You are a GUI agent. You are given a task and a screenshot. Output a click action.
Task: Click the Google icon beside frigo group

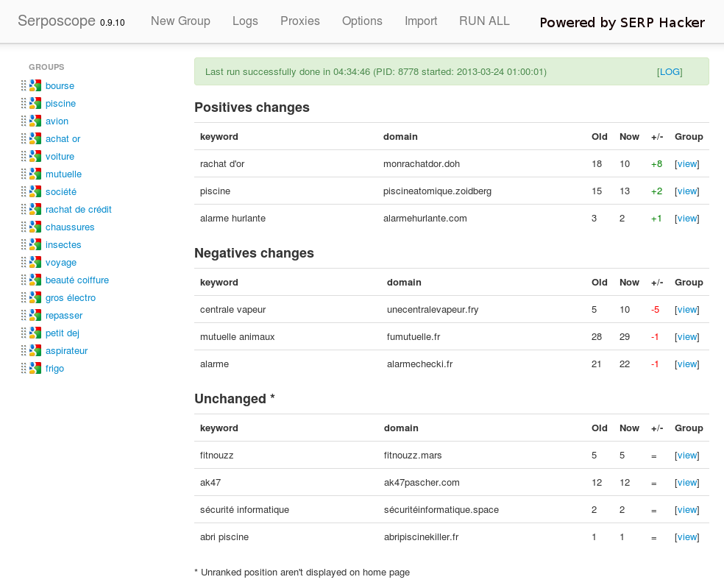pyautogui.click(x=35, y=368)
